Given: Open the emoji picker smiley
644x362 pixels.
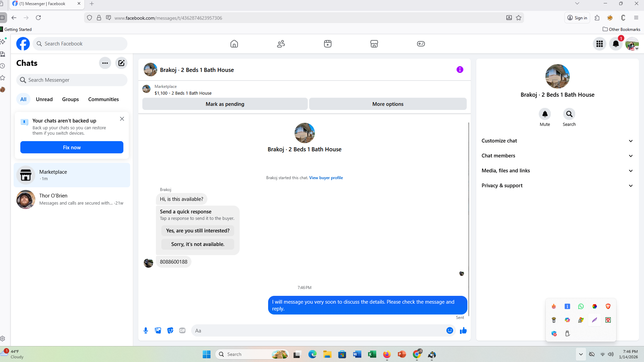Looking at the screenshot, I should [x=450, y=330].
